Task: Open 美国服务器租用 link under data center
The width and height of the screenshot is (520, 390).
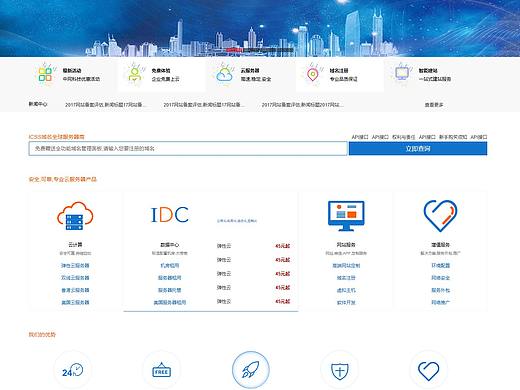Action: click(x=170, y=302)
